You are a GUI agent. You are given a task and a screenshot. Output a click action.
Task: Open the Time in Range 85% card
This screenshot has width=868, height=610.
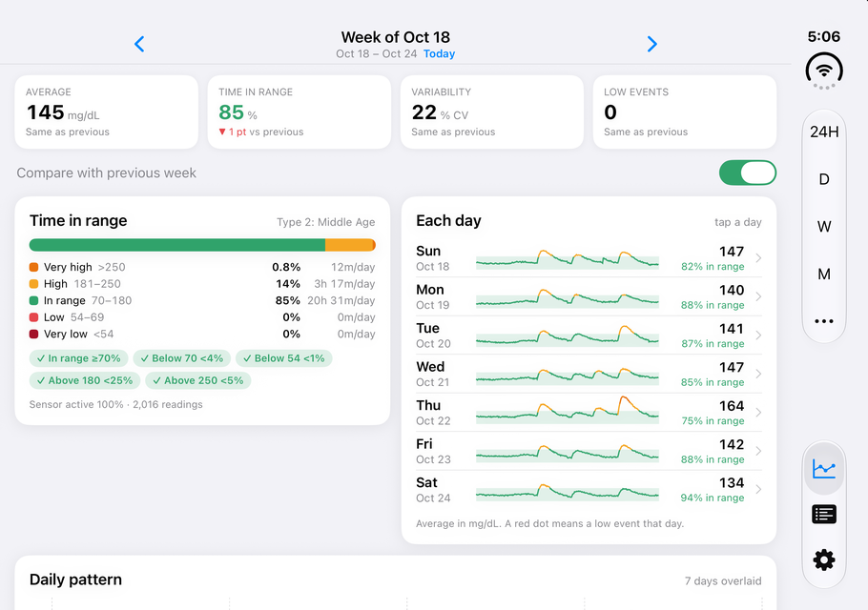(x=299, y=112)
